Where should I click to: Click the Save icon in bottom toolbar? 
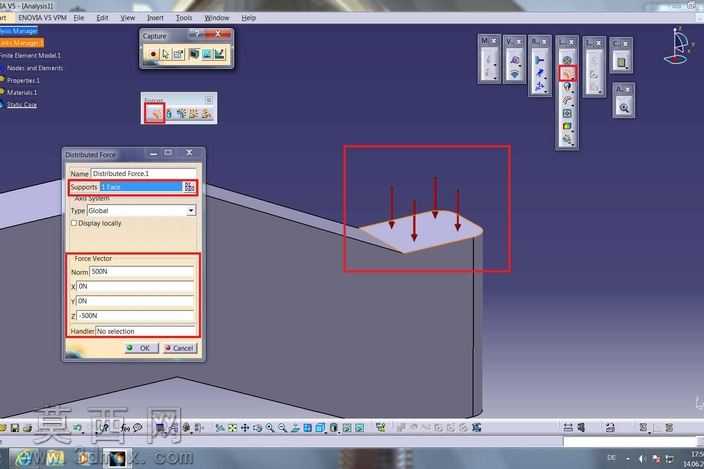point(15,428)
